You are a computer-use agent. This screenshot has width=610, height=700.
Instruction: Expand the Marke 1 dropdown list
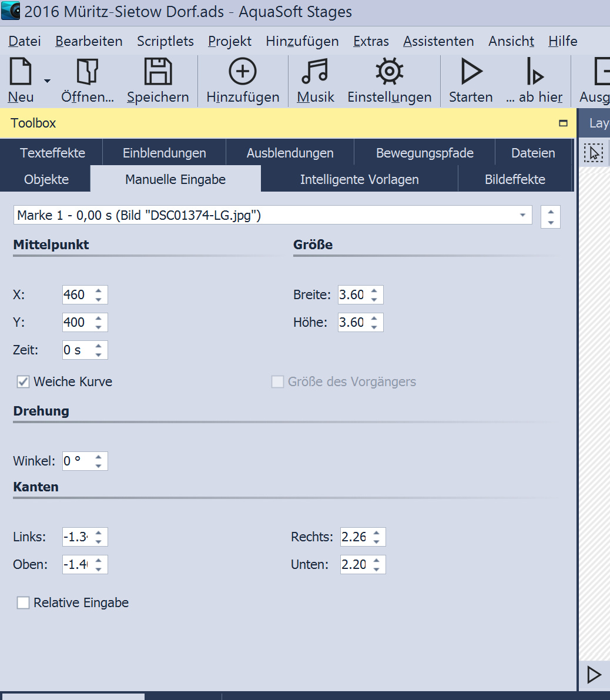522,216
